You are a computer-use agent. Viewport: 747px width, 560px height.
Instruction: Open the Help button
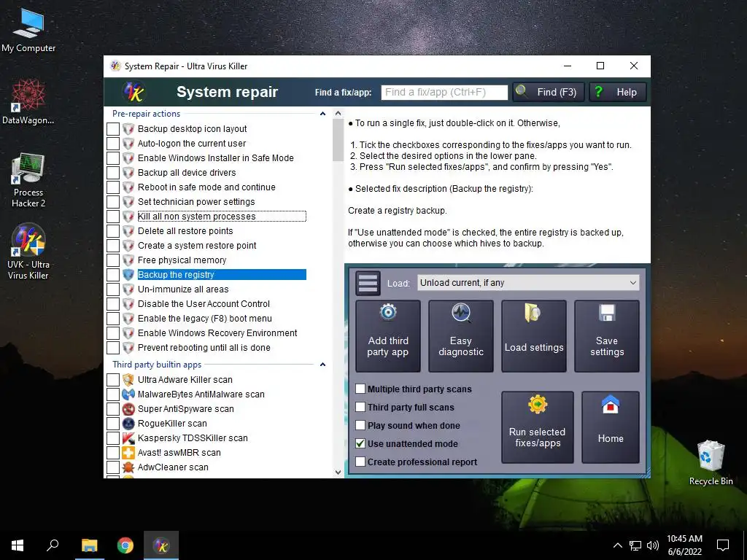[x=617, y=92]
